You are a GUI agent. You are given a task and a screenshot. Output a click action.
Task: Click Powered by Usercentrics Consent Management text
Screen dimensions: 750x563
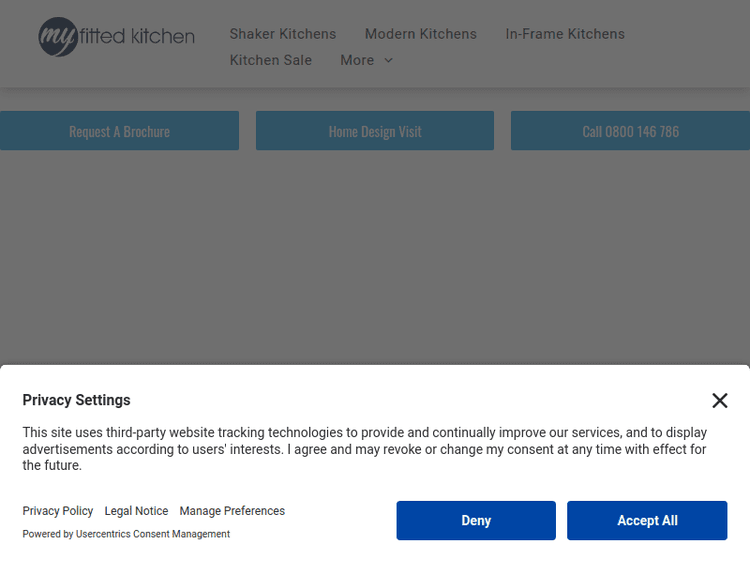tap(126, 534)
